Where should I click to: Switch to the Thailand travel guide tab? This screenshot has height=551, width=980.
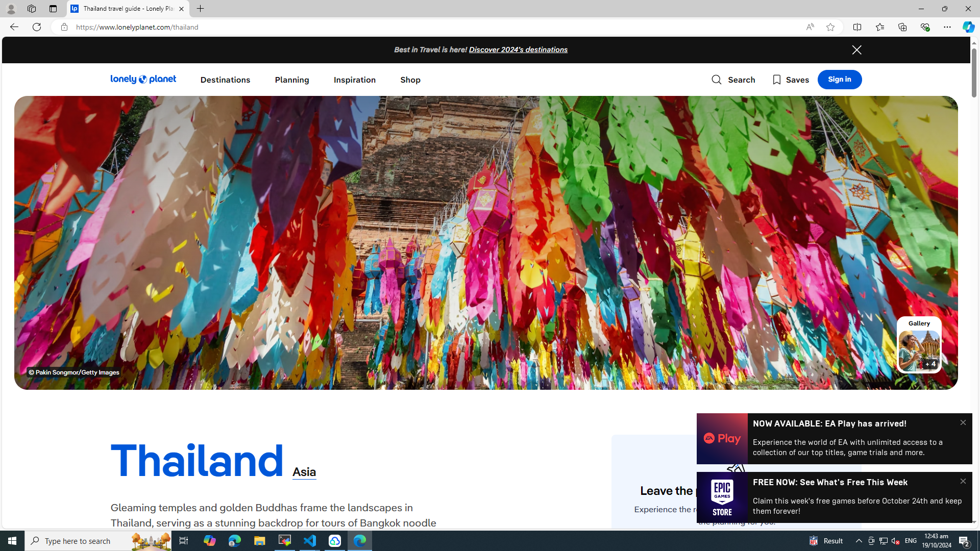(127, 9)
